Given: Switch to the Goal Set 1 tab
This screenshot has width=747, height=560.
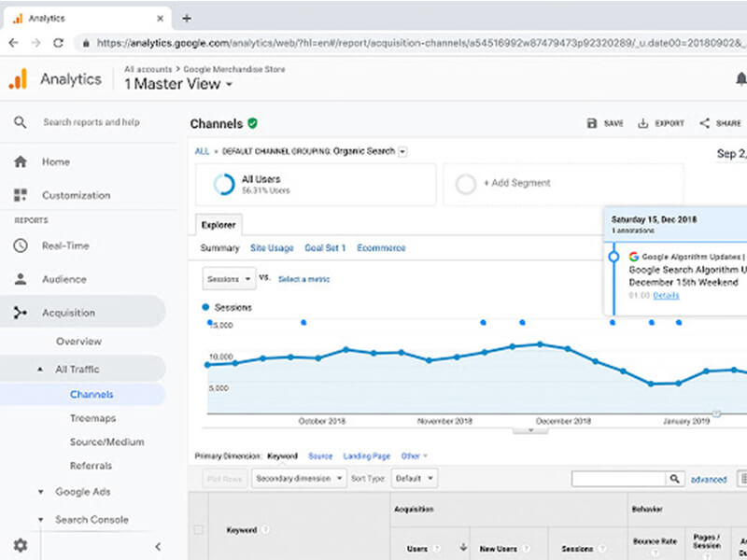Looking at the screenshot, I should click(325, 248).
